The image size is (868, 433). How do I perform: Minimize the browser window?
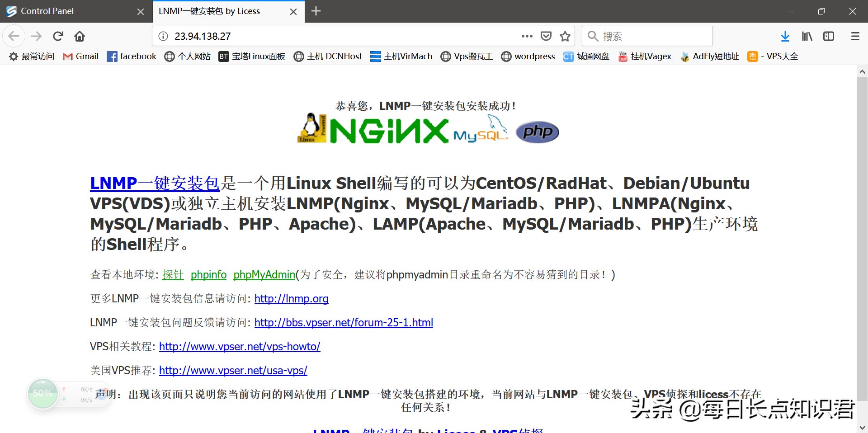tap(790, 11)
